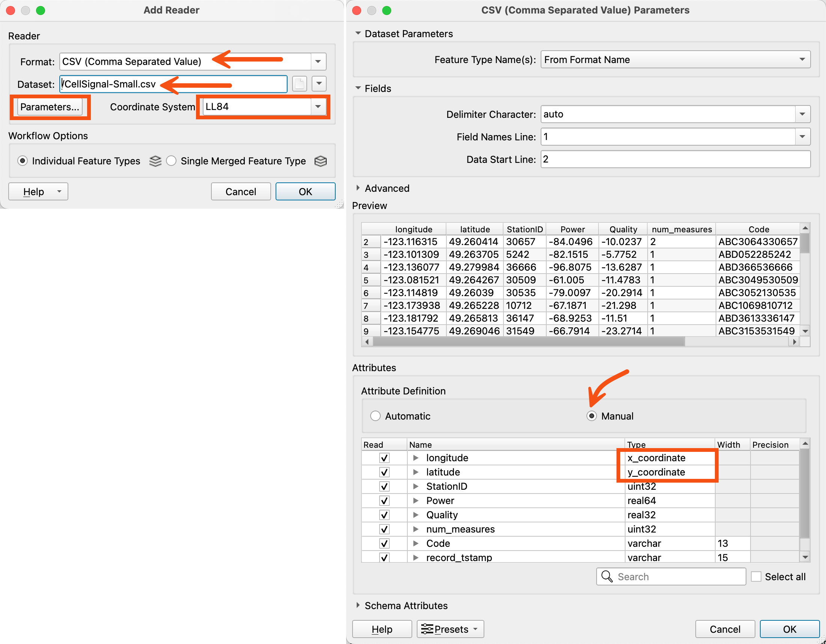826x644 pixels.
Task: Click OK in Add Reader window
Action: 305,192
